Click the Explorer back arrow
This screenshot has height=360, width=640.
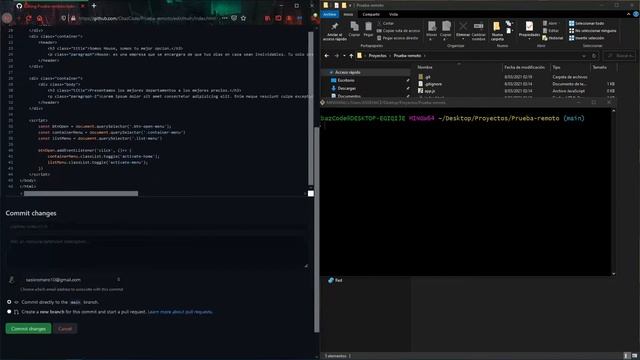coord(327,56)
